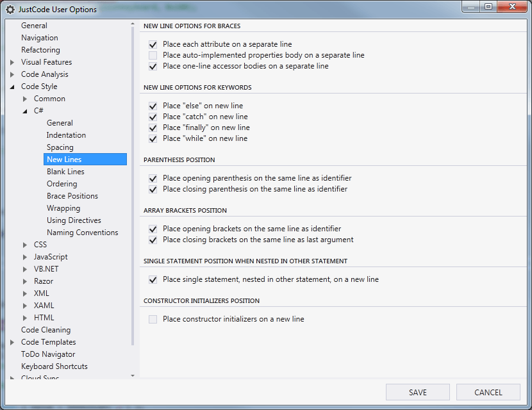
Task: Expand the Visual Features tree node
Action: [x=12, y=62]
